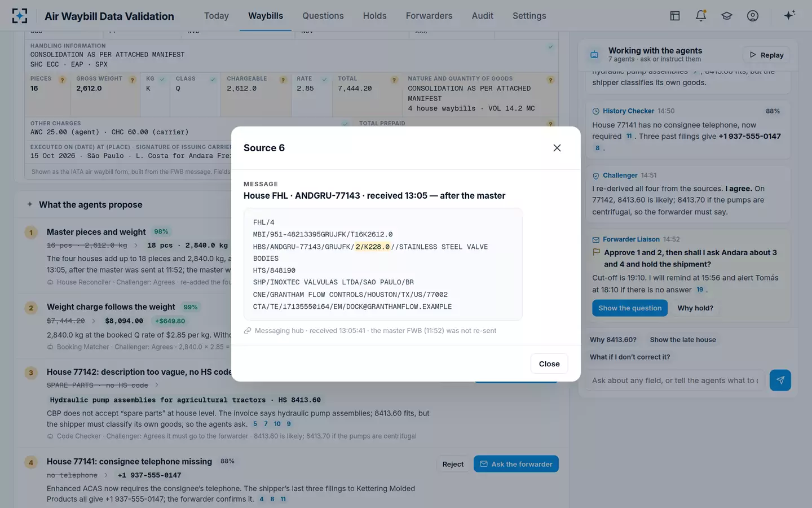Click the shield icon beside Challenger

pyautogui.click(x=596, y=176)
